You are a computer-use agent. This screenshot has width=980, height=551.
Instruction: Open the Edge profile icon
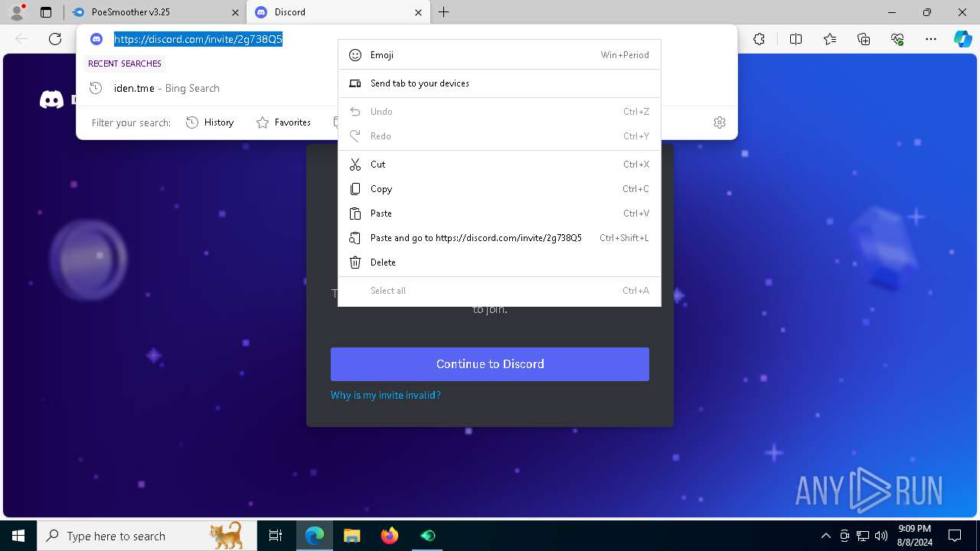(x=17, y=12)
